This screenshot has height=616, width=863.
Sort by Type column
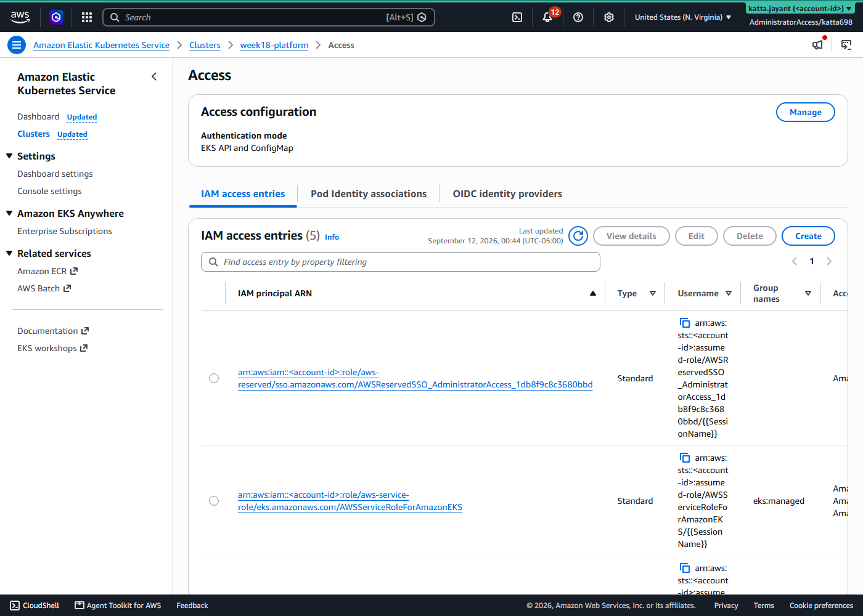tap(653, 293)
